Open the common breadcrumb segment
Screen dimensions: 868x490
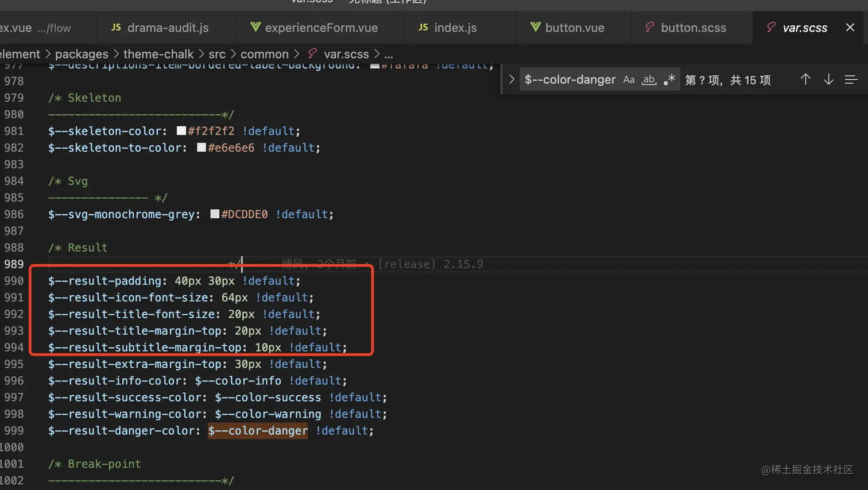click(265, 54)
